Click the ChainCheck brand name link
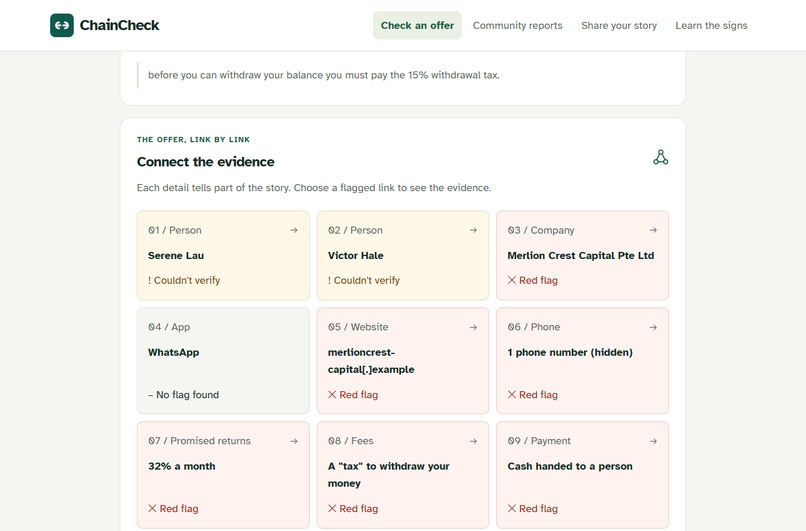Viewport: 806px width, 531px height. click(x=119, y=25)
